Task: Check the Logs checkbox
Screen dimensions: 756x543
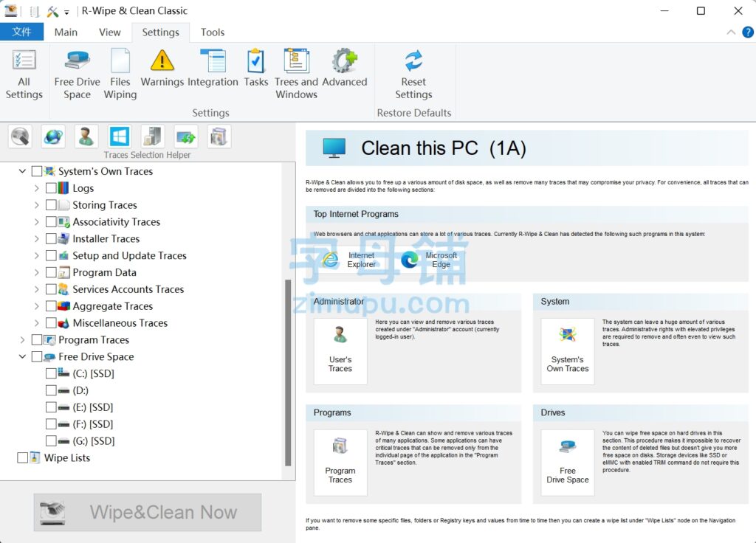Action: coord(51,188)
